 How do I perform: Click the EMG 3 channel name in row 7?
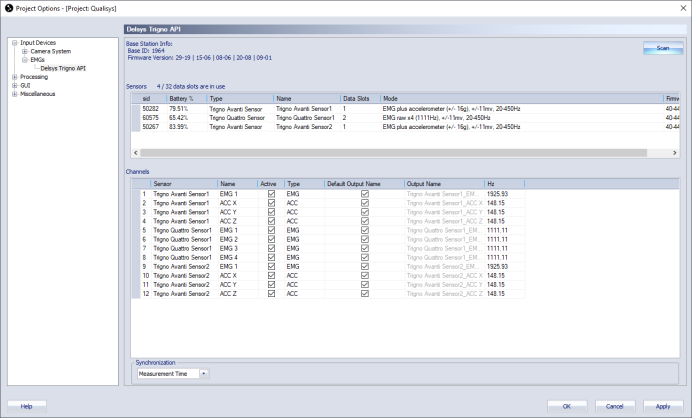tap(229, 249)
